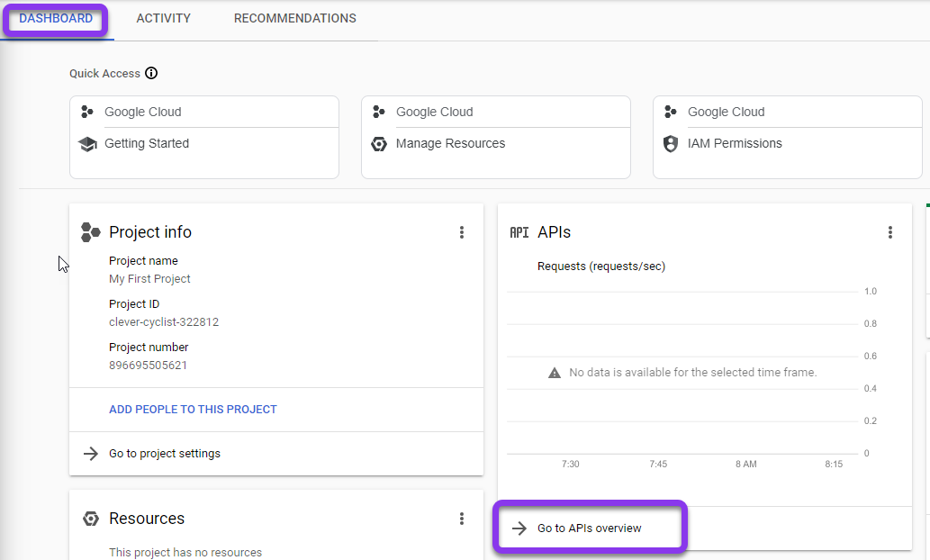This screenshot has height=560, width=930.
Task: Select project name value My First Project
Action: 149,279
